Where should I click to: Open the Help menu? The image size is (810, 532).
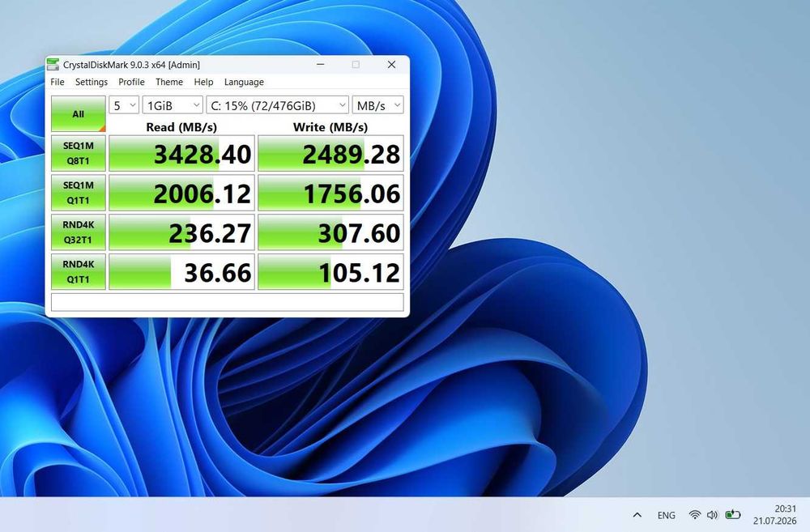click(203, 82)
